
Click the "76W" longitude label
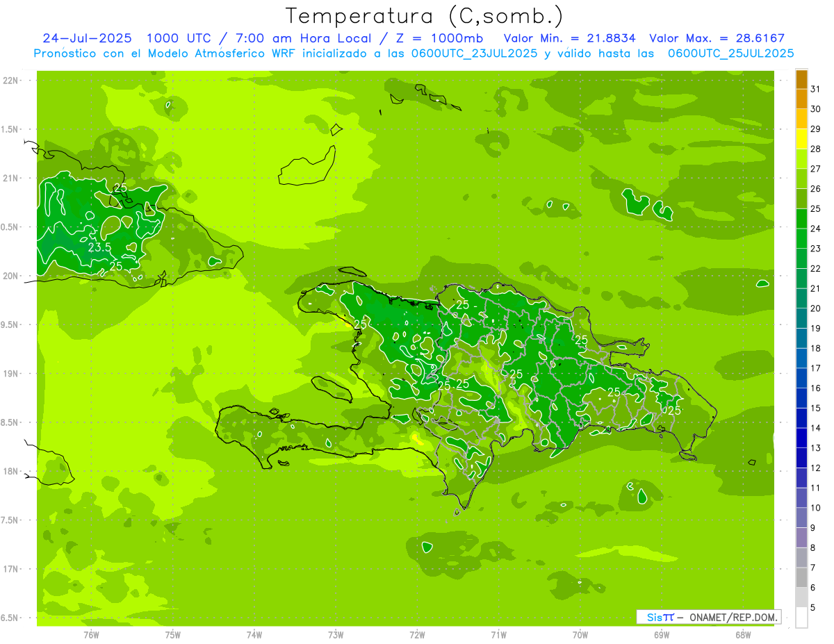point(91,634)
